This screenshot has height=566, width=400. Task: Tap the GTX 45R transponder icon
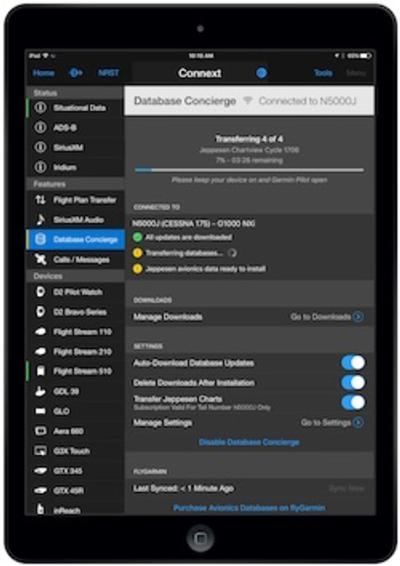click(40, 491)
